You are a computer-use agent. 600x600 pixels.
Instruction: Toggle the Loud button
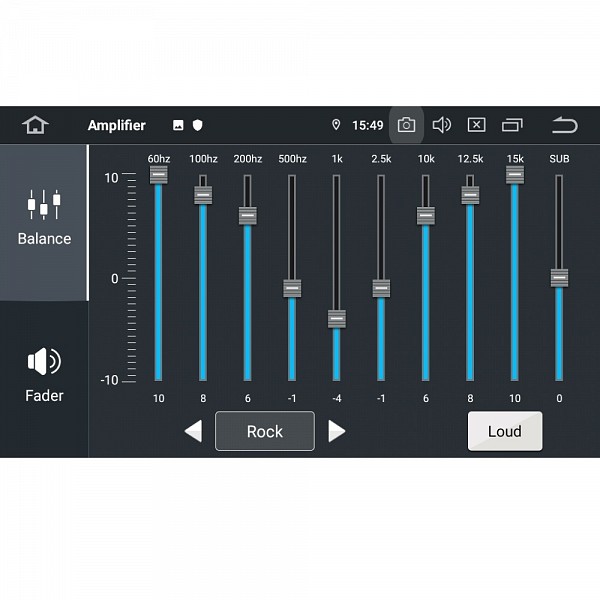(505, 431)
